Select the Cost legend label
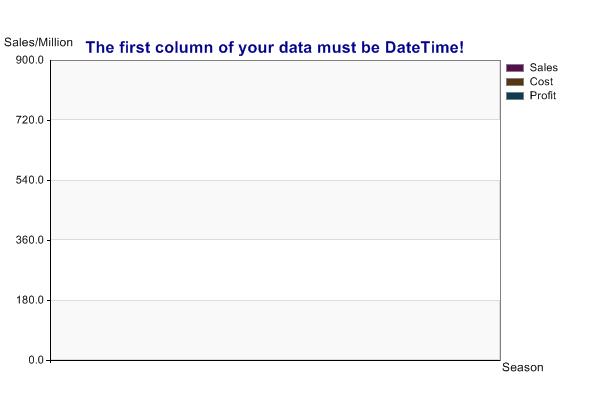 [541, 82]
